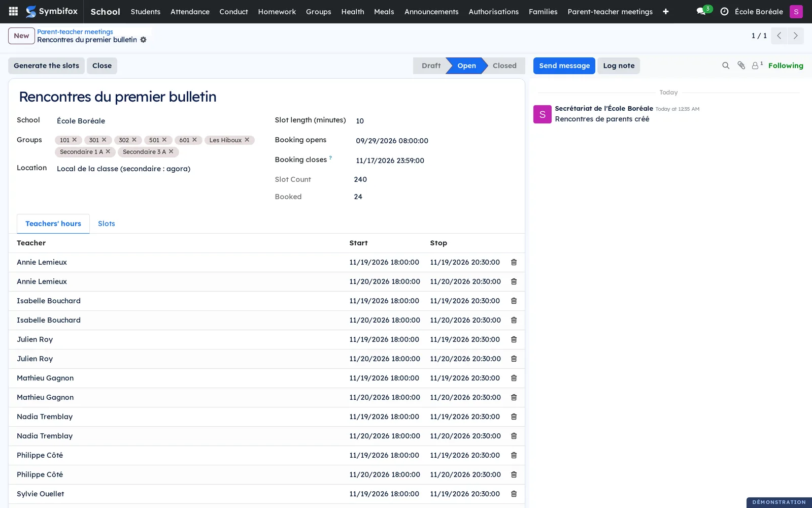Delete Julien Roy 11/19 row
The width and height of the screenshot is (812, 508).
[x=514, y=339]
